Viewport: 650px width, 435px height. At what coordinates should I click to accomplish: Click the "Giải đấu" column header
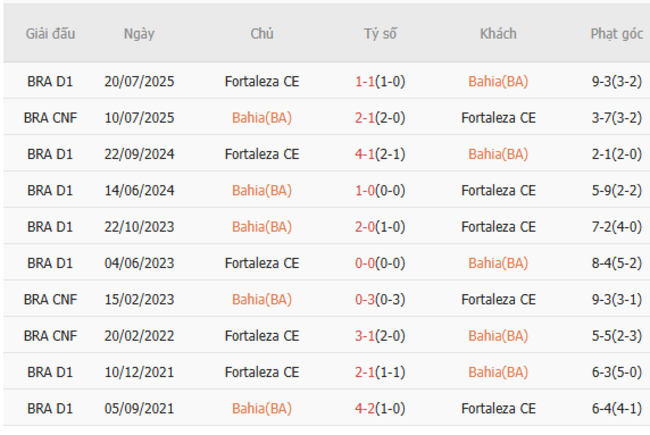(x=50, y=33)
